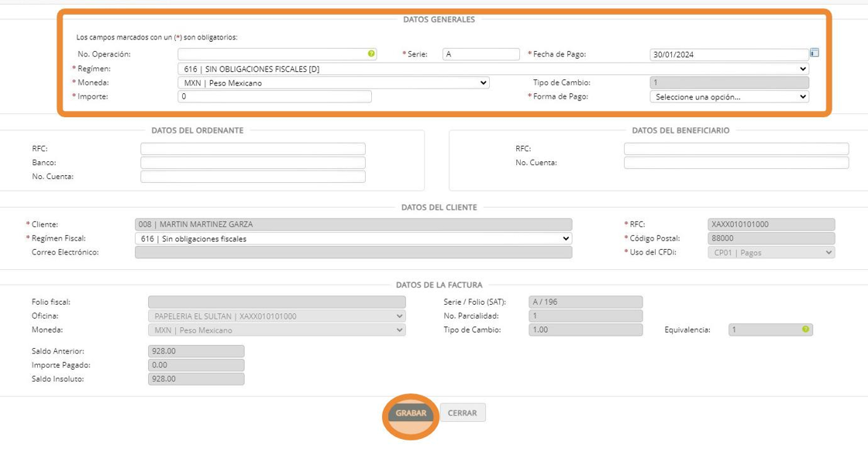Open the Oficina dropdown PAPELERIA EL SULTAN

coord(277,316)
